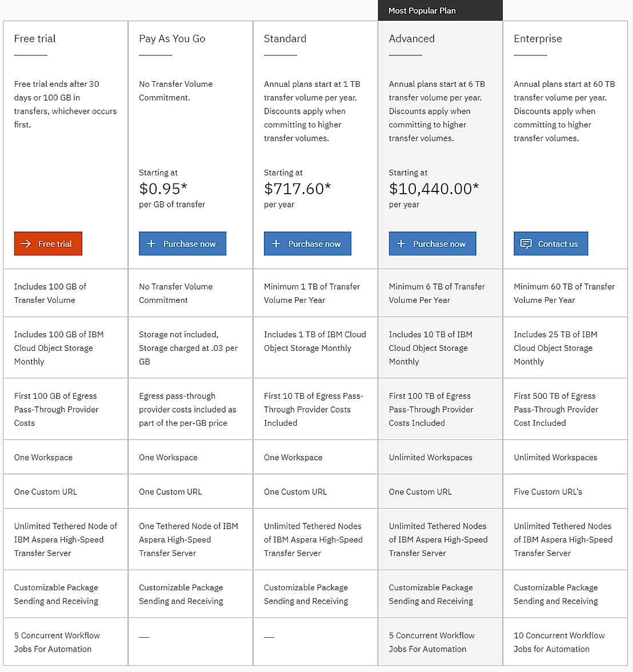The image size is (633, 672).
Task: Click the $0.95 per GB price
Action: tap(163, 189)
